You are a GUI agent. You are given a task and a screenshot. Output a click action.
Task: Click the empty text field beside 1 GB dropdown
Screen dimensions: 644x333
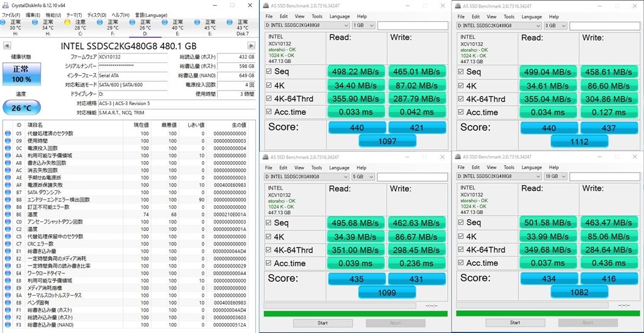coord(413,25)
